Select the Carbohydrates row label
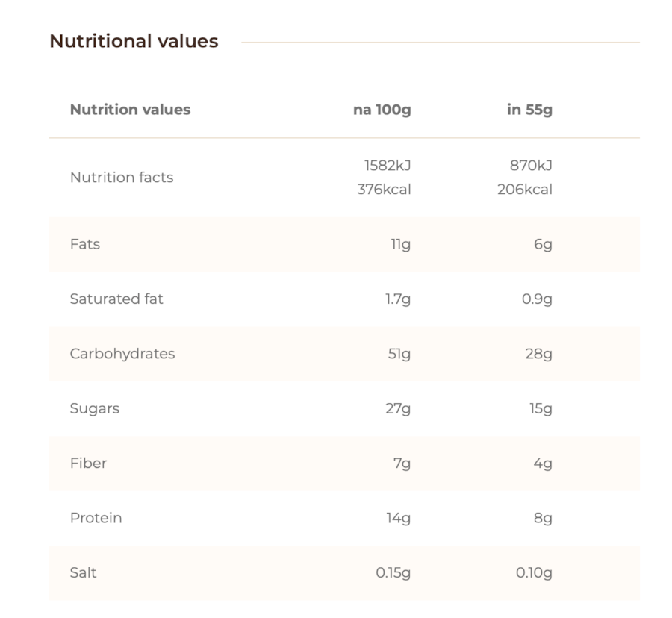Viewport: 672px width, 618px height. [122, 354]
